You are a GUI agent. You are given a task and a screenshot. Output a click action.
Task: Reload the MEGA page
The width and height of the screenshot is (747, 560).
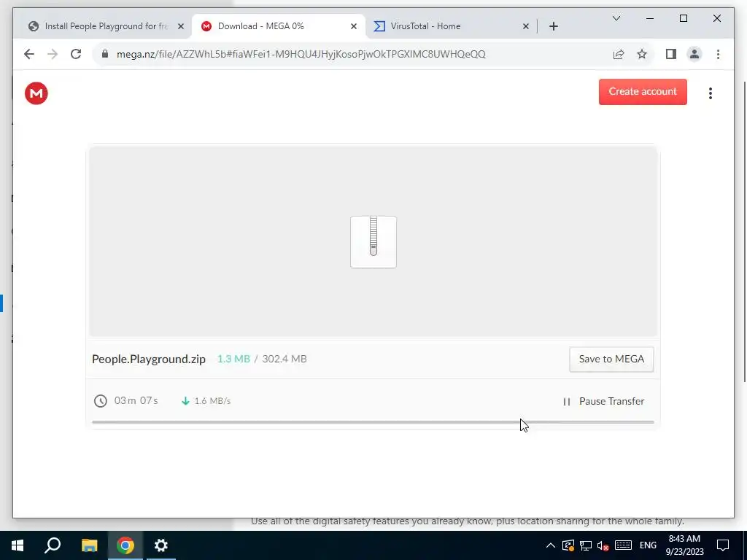[x=76, y=54]
